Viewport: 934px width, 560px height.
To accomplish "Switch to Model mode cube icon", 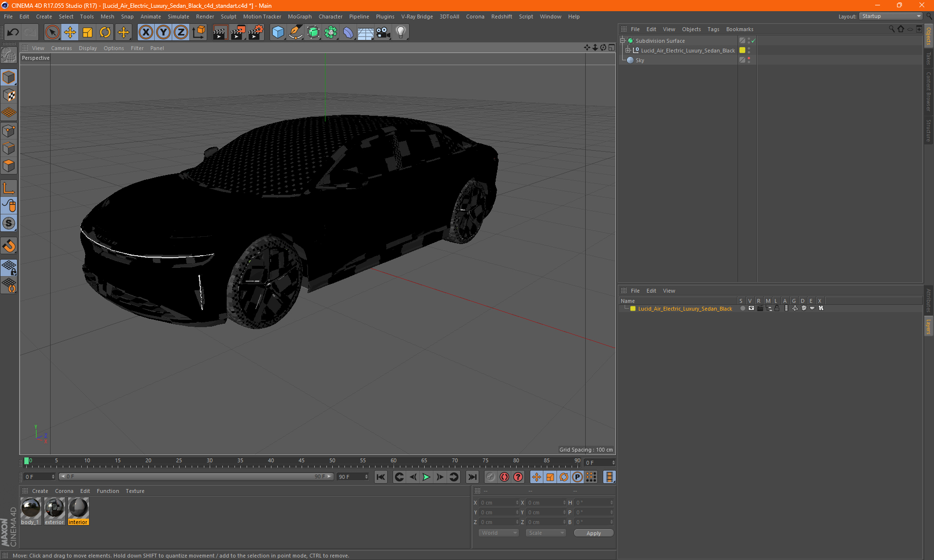I will [9, 77].
